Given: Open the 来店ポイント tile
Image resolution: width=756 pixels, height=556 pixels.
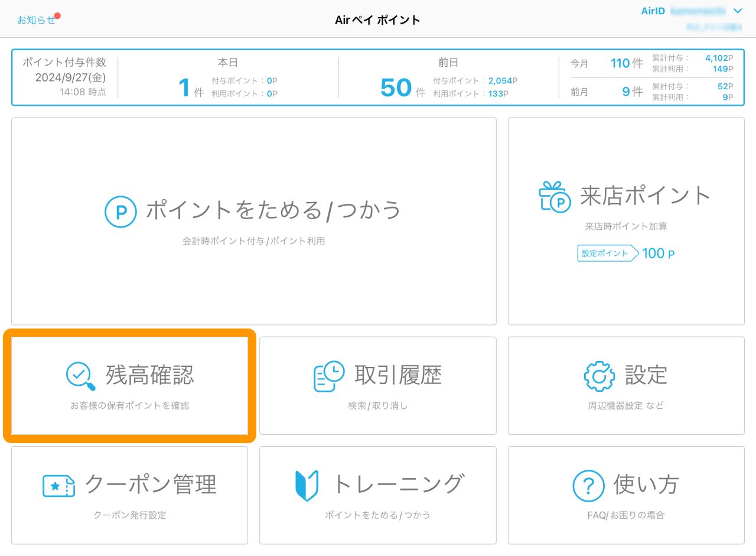Looking at the screenshot, I should [626, 221].
